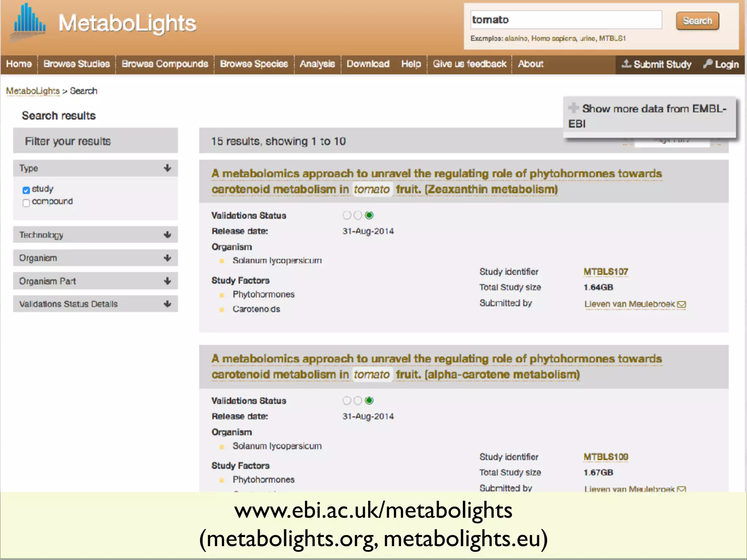Open the Analysis menu item
Screen dimensions: 747x560
point(317,64)
